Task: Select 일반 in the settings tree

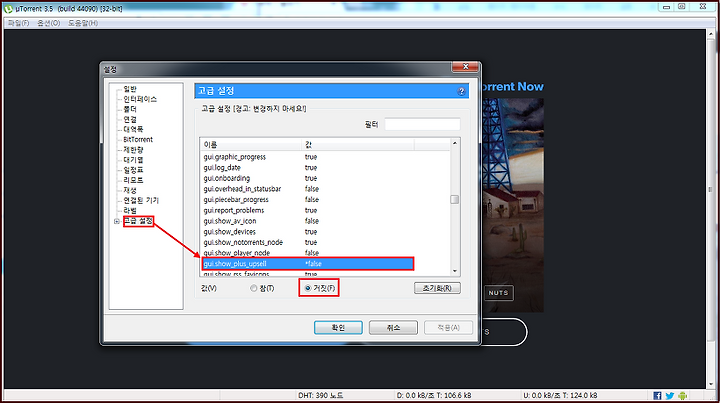Action: click(129, 89)
